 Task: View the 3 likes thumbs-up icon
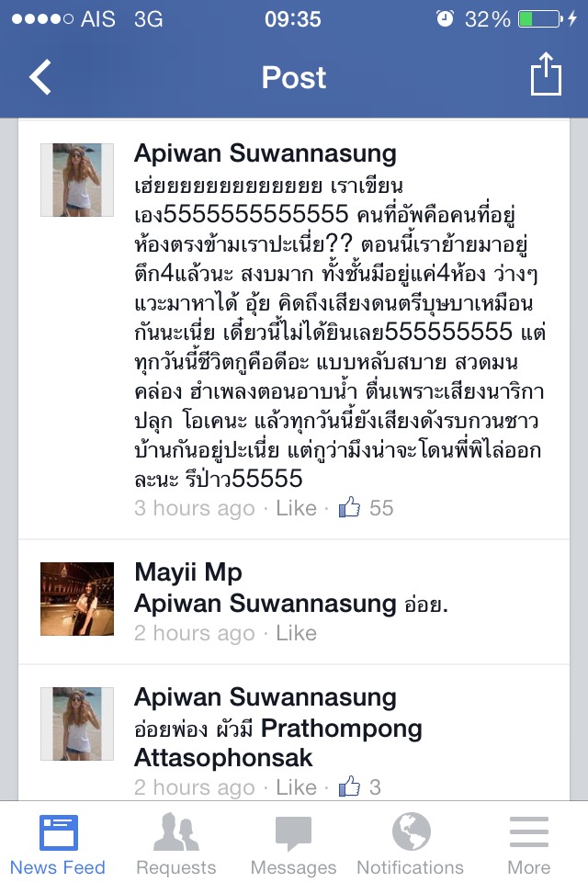point(349,786)
